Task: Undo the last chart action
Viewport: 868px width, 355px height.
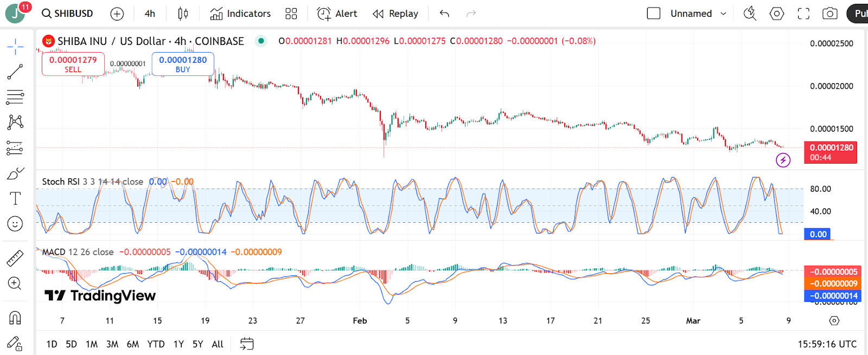Action: click(444, 14)
